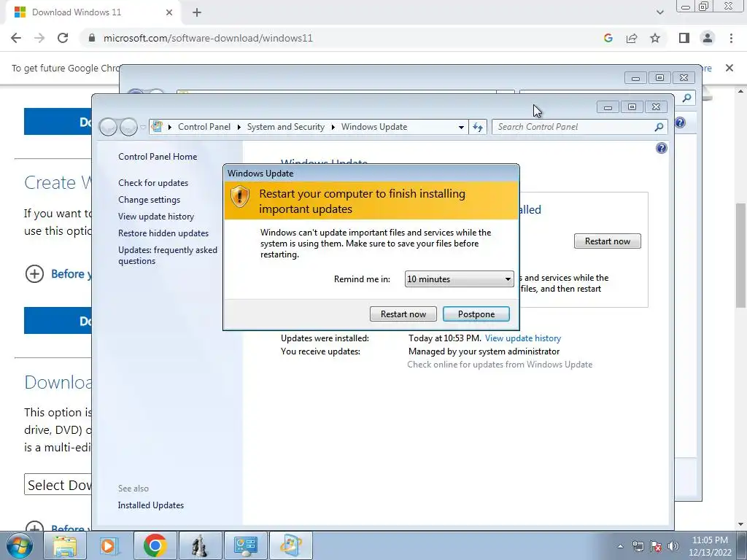
Task: Reload the Chrome page
Action: coord(63,38)
